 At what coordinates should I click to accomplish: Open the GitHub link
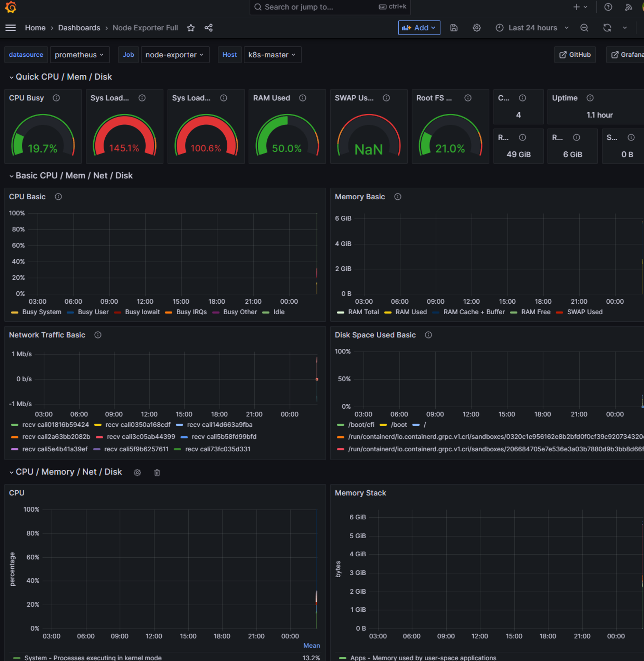[x=575, y=55]
